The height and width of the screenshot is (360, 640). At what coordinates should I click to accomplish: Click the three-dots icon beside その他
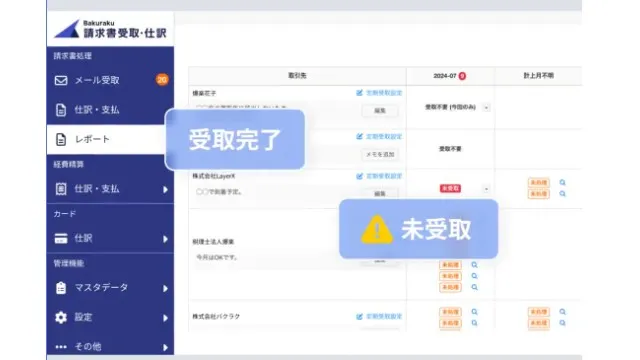pyautogui.click(x=61, y=347)
